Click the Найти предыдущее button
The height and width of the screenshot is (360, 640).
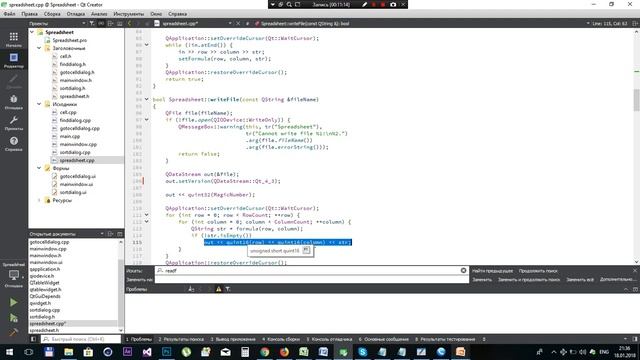(x=493, y=271)
